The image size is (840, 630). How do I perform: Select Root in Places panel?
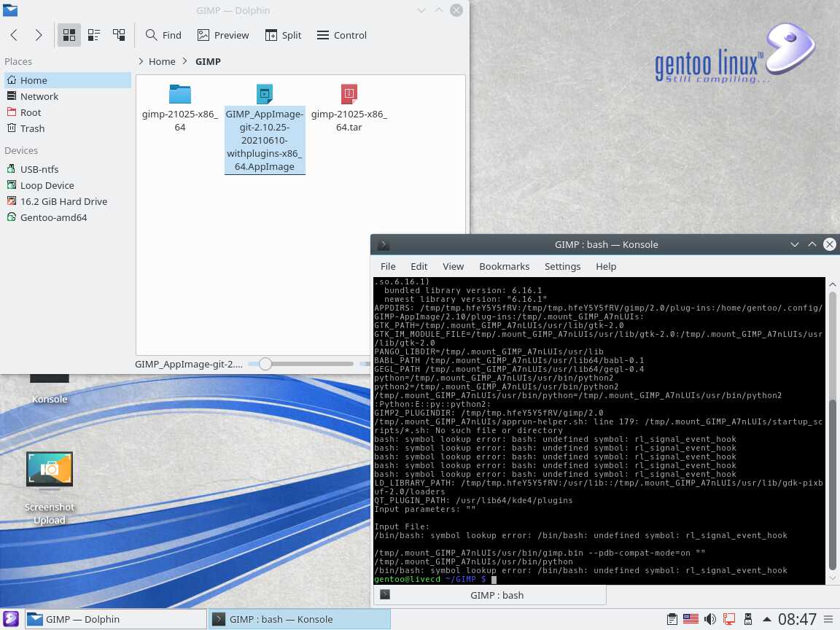click(x=68, y=112)
